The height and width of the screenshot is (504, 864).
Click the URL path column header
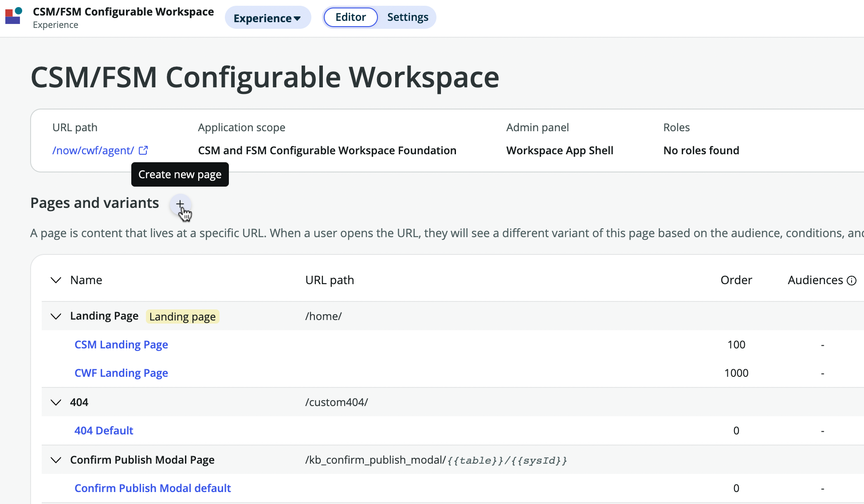coord(329,280)
